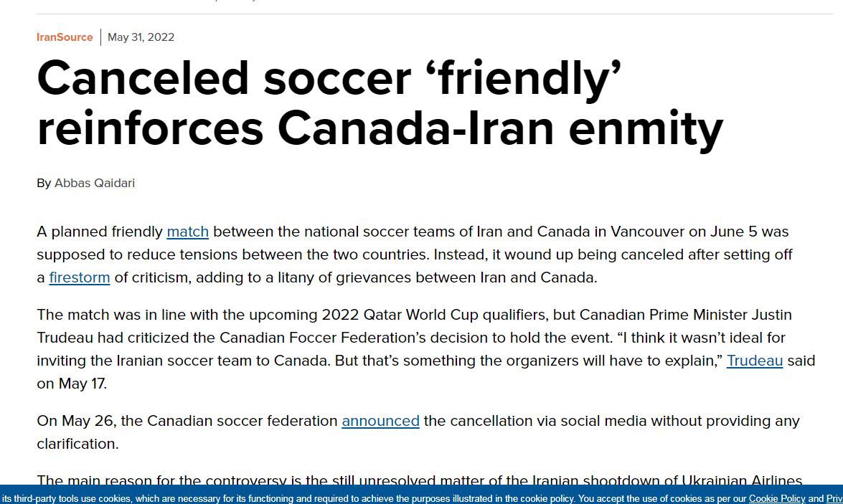The image size is (843, 504).
Task: Click the May 31, 2022 publication date
Action: (x=141, y=37)
